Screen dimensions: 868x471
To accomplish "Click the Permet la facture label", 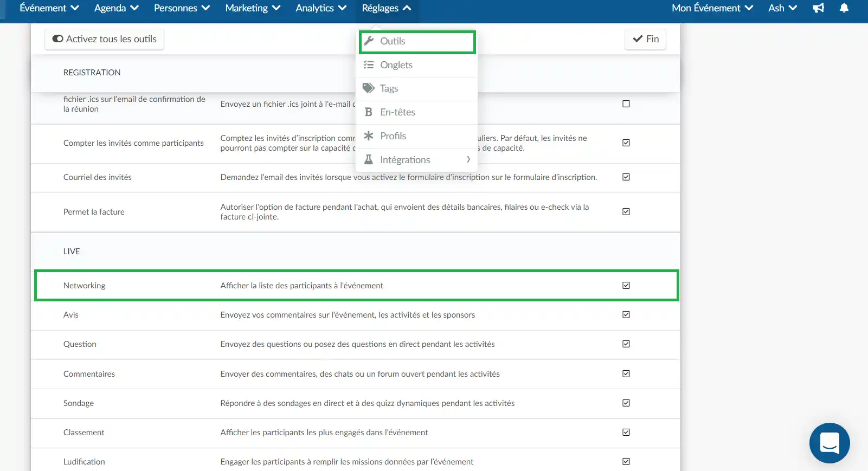I will coord(94,212).
